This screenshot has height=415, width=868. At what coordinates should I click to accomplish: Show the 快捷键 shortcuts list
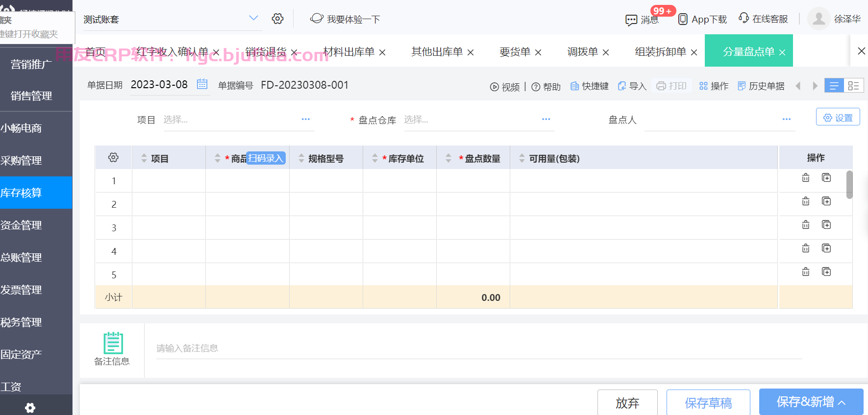click(590, 86)
